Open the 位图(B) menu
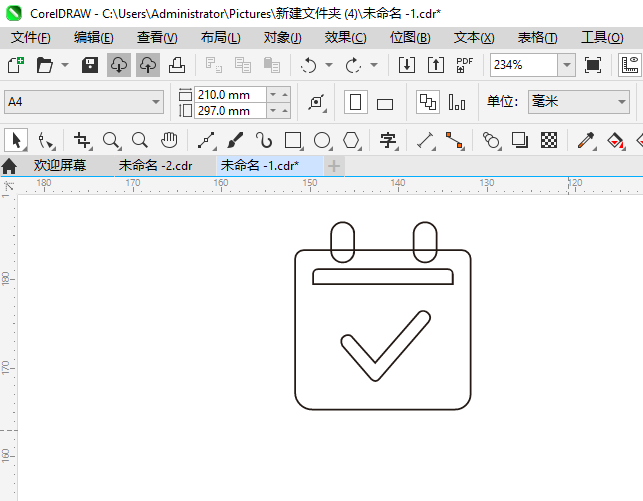643x501 pixels. pyautogui.click(x=410, y=38)
